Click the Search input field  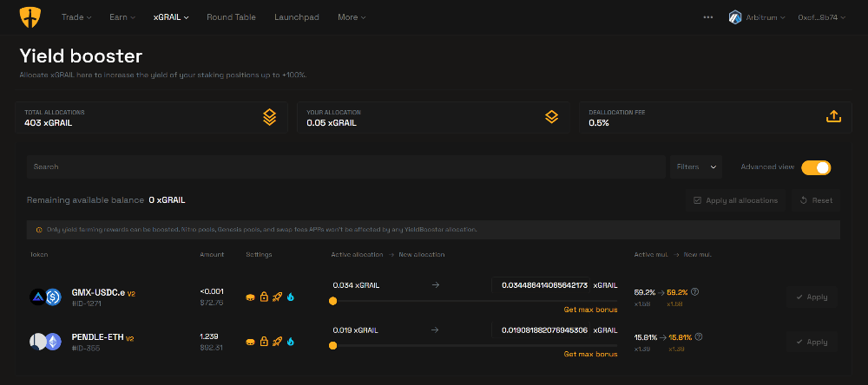click(346, 166)
